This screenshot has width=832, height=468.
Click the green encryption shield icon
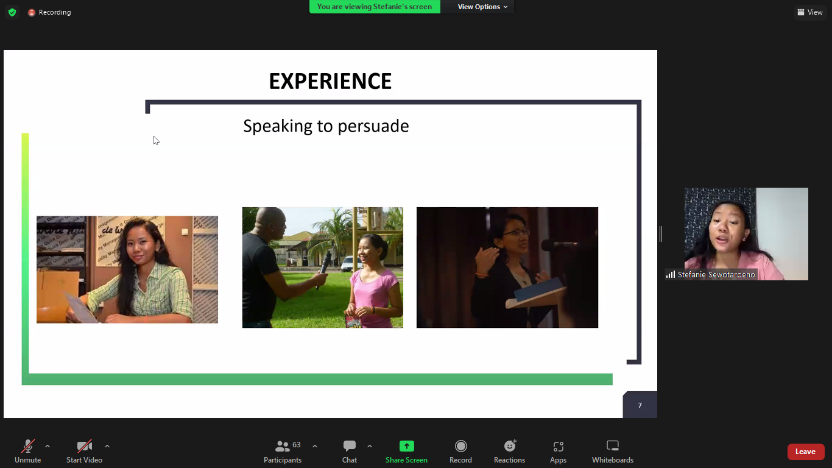pyautogui.click(x=12, y=12)
